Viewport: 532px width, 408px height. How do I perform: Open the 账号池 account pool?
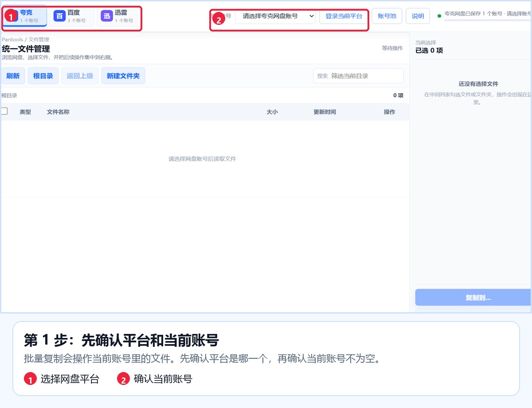click(x=387, y=16)
